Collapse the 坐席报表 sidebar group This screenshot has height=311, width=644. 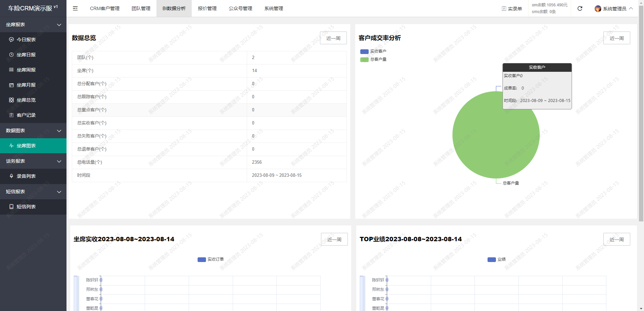(x=59, y=25)
